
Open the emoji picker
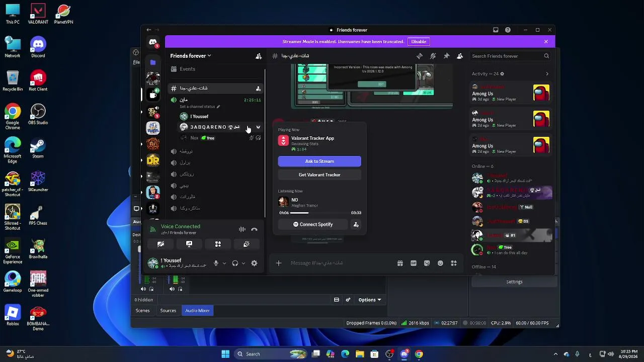pyautogui.click(x=440, y=263)
